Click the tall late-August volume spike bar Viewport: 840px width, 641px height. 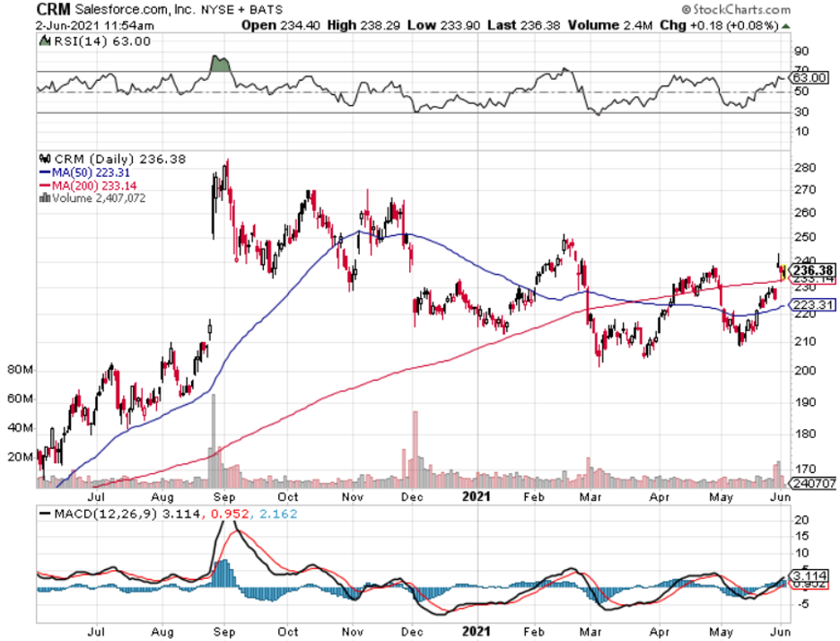(x=214, y=441)
